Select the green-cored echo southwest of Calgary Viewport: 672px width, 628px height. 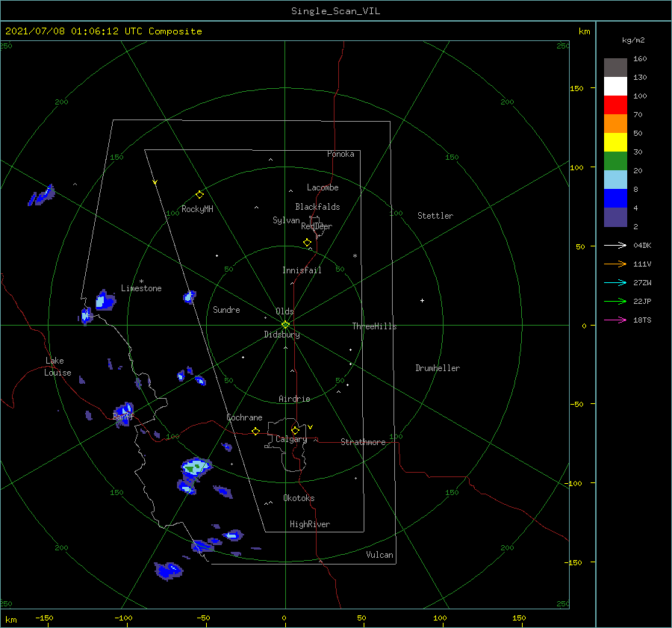pyautogui.click(x=196, y=467)
